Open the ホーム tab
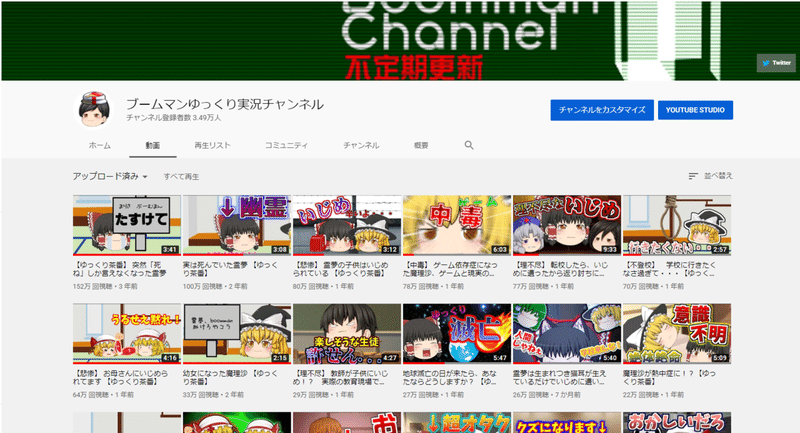The width and height of the screenshot is (800, 433). (x=99, y=145)
